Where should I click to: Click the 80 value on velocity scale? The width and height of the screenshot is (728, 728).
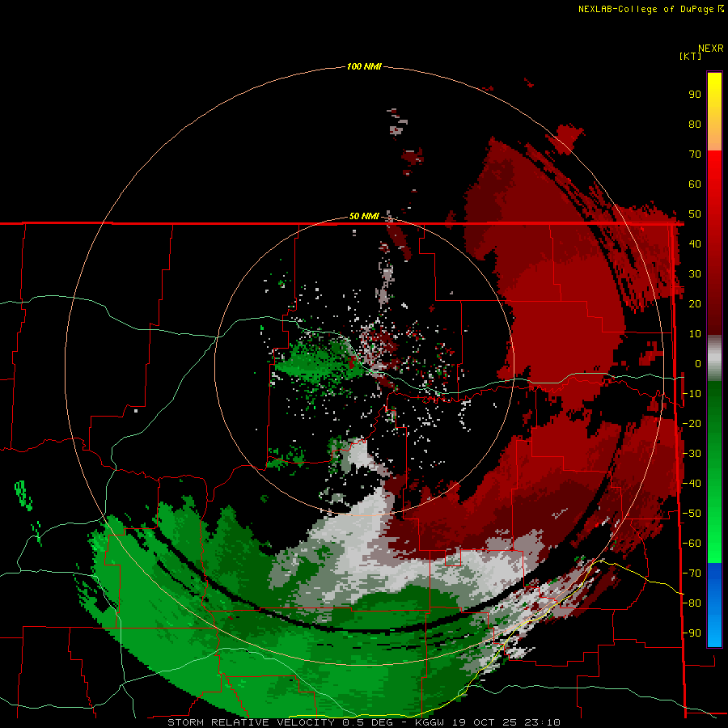click(x=695, y=124)
